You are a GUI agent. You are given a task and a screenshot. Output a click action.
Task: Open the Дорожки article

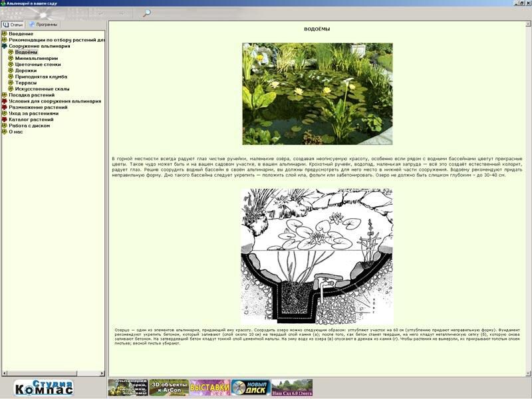pyautogui.click(x=26, y=70)
